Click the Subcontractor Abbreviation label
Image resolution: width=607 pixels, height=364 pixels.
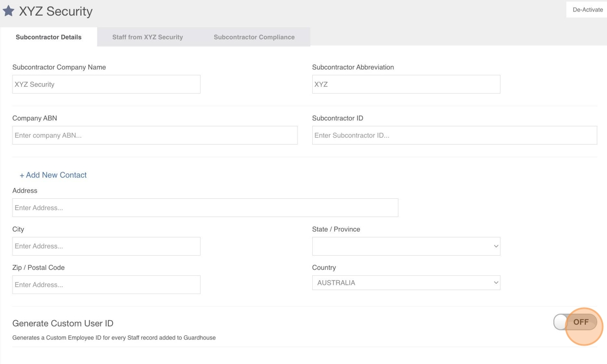pyautogui.click(x=353, y=67)
